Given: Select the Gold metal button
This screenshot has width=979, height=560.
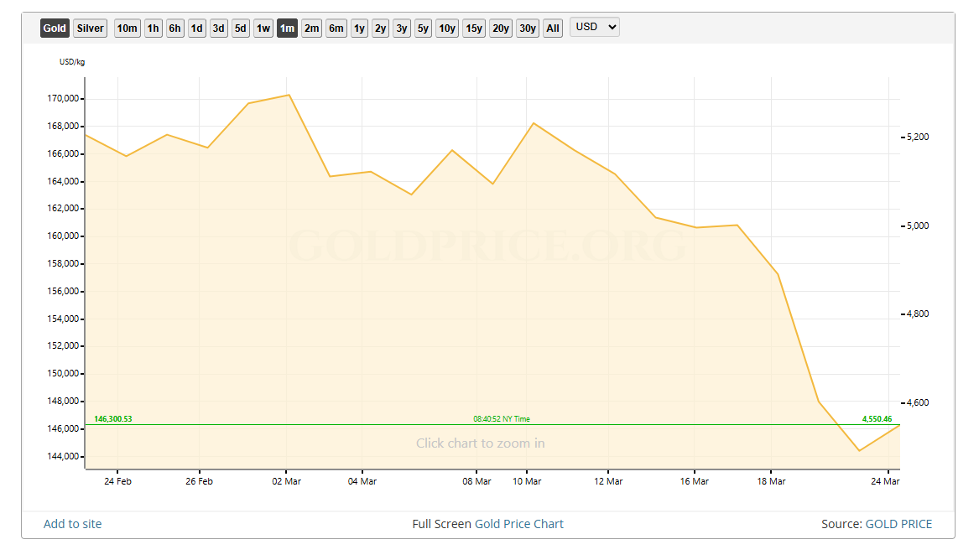Looking at the screenshot, I should click(x=55, y=29).
